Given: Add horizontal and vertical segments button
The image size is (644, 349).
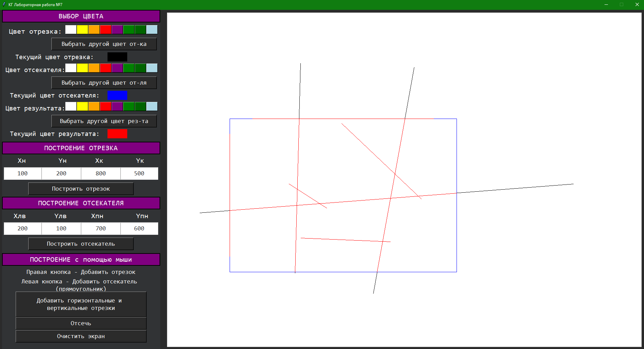Looking at the screenshot, I should click(x=81, y=304).
